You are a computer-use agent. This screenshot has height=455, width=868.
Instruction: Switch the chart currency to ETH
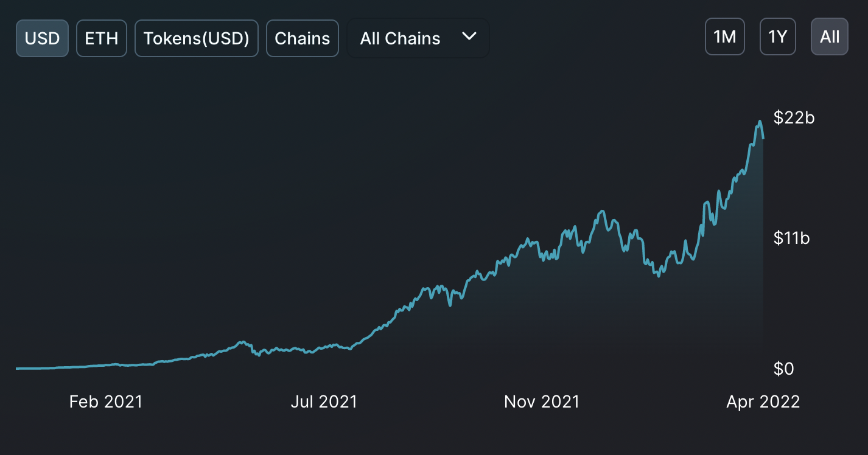[101, 38]
